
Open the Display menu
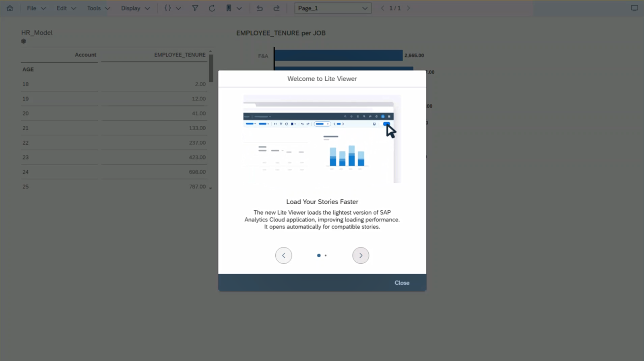click(135, 8)
